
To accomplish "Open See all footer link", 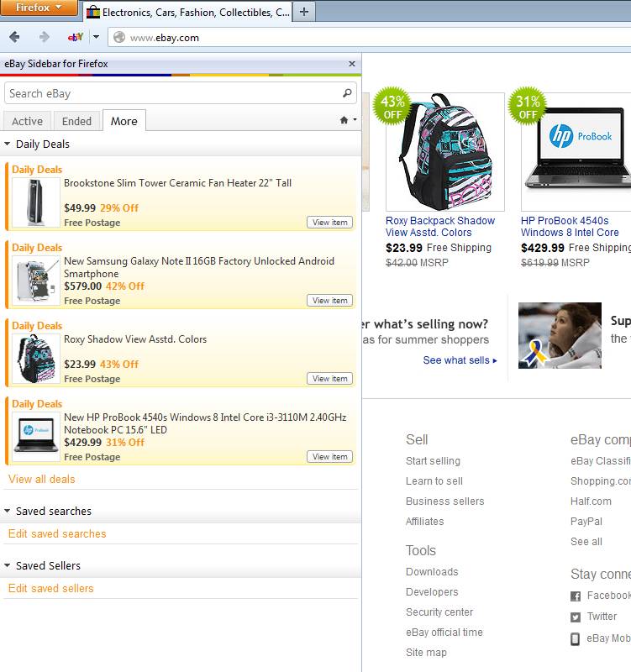I will click(x=586, y=542).
